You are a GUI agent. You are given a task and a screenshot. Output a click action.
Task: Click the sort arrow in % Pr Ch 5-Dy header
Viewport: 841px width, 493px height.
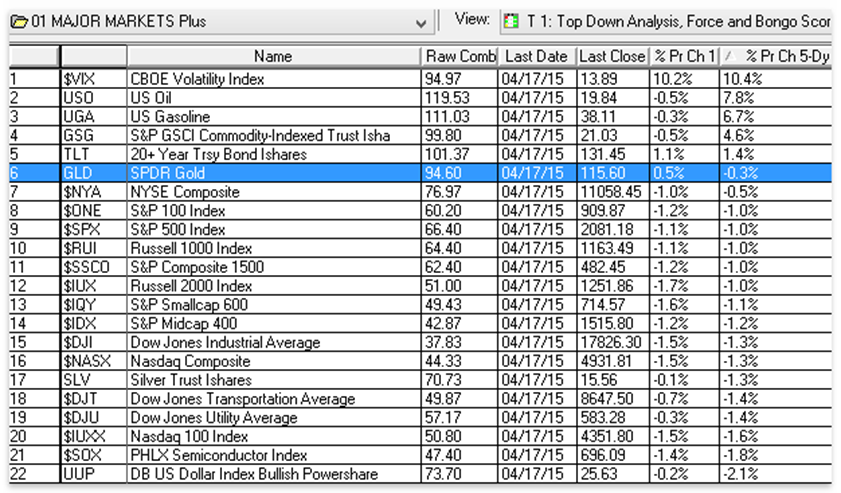point(729,56)
